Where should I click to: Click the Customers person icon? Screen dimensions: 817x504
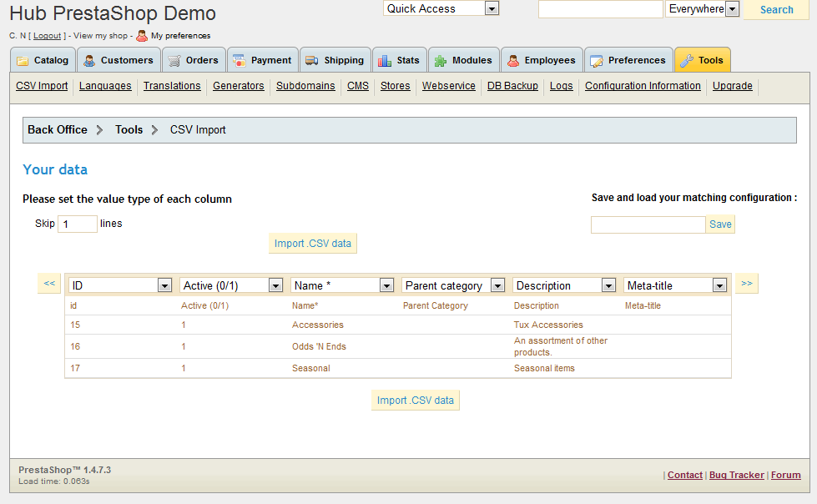point(89,61)
